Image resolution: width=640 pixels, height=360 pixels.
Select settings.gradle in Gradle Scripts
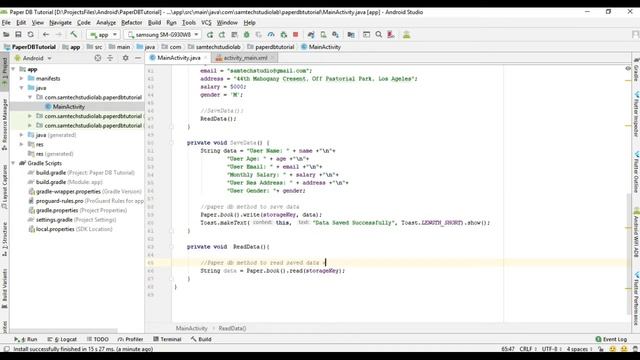tap(72, 220)
